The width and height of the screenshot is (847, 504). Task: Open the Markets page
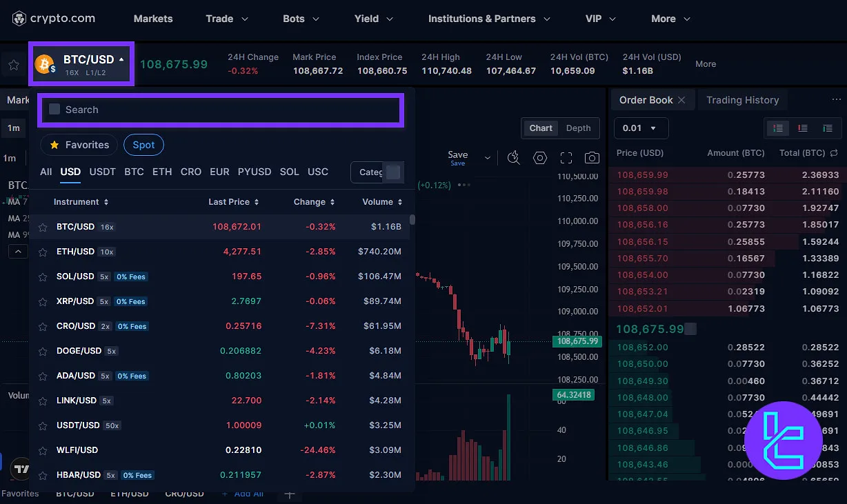pyautogui.click(x=153, y=19)
